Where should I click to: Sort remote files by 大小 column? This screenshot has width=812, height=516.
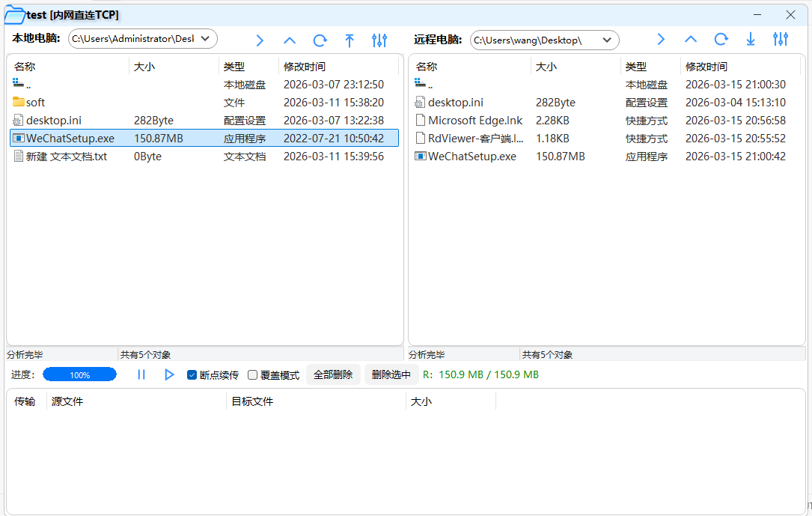click(546, 67)
